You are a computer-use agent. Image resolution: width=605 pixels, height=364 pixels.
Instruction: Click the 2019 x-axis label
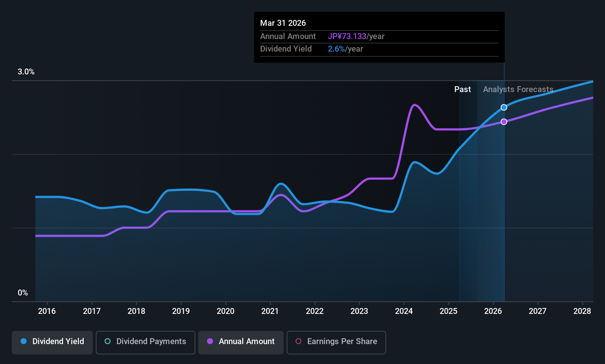181,311
